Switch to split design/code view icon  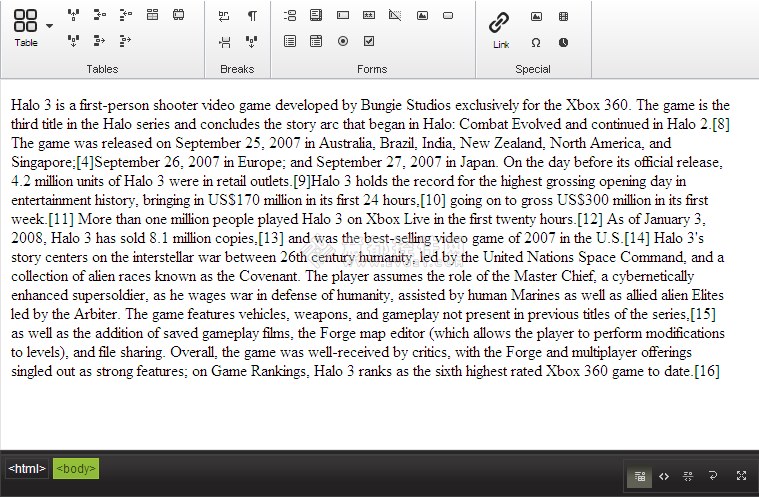(688, 476)
